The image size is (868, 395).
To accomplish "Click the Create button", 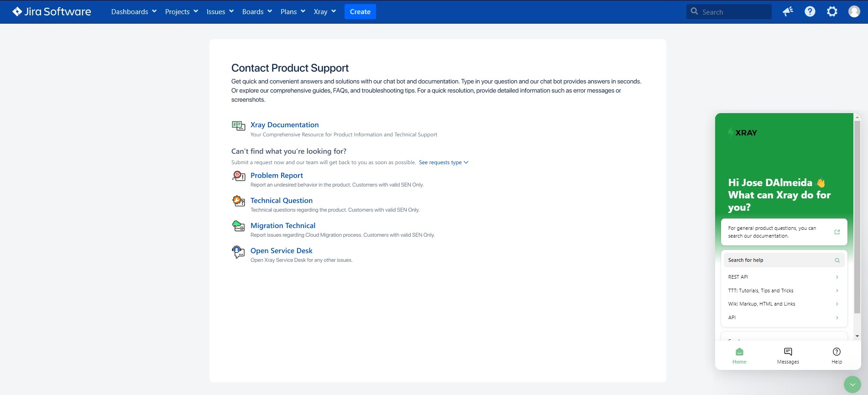I will coord(360,11).
